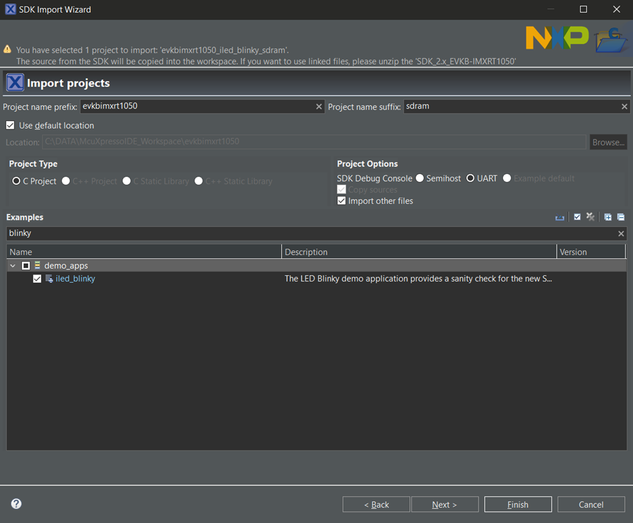Click the Version column header

(x=591, y=252)
